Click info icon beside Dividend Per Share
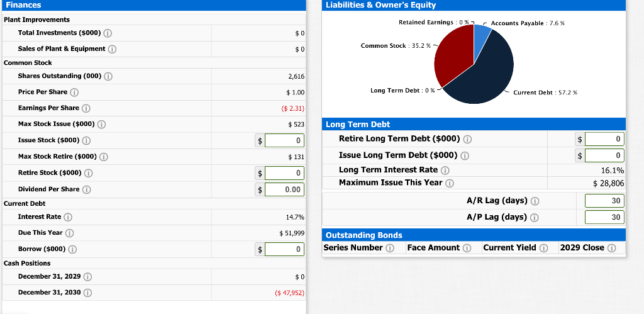Image resolution: width=644 pixels, height=314 pixels. [86, 190]
